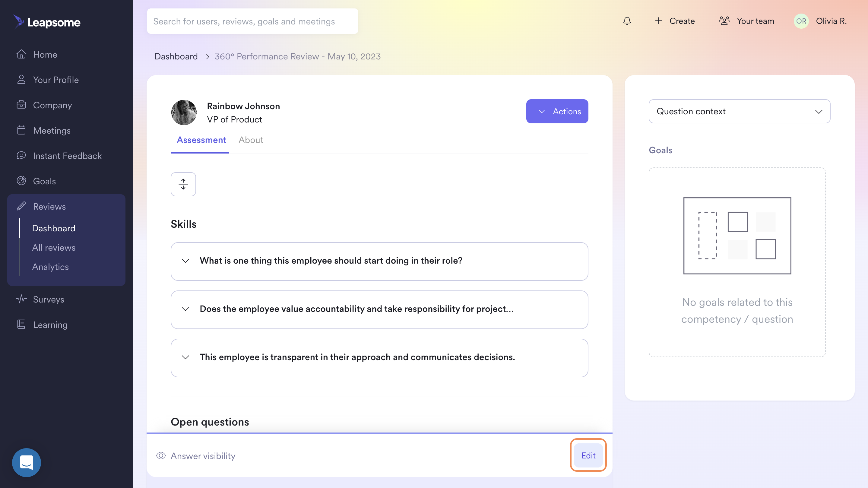Click the Edit button for answer visibility
This screenshot has height=488, width=868.
(x=588, y=455)
